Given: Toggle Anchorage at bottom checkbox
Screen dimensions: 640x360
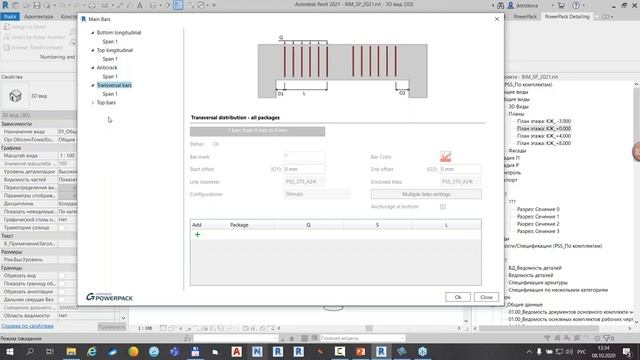Looking at the screenshot, I should pyautogui.click(x=443, y=207).
